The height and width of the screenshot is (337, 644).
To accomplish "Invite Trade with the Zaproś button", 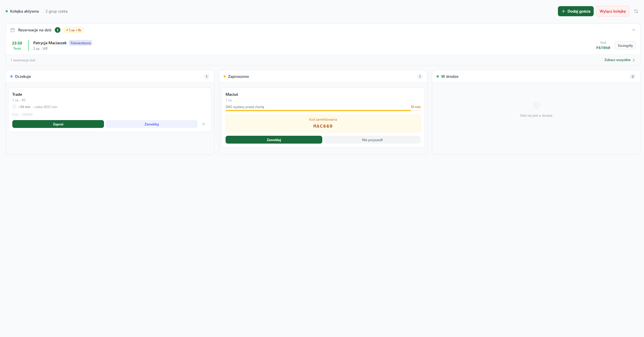I will (58, 124).
